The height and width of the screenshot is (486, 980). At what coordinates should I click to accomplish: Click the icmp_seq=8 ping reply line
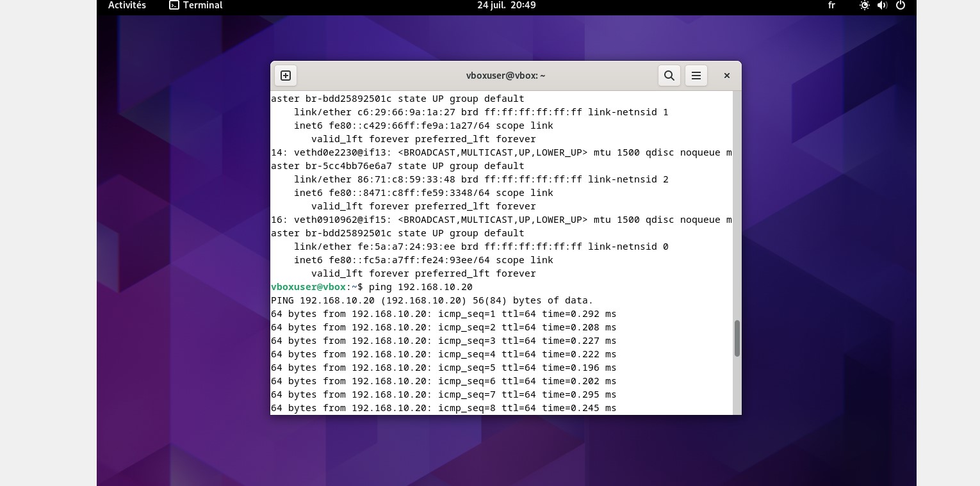click(443, 408)
